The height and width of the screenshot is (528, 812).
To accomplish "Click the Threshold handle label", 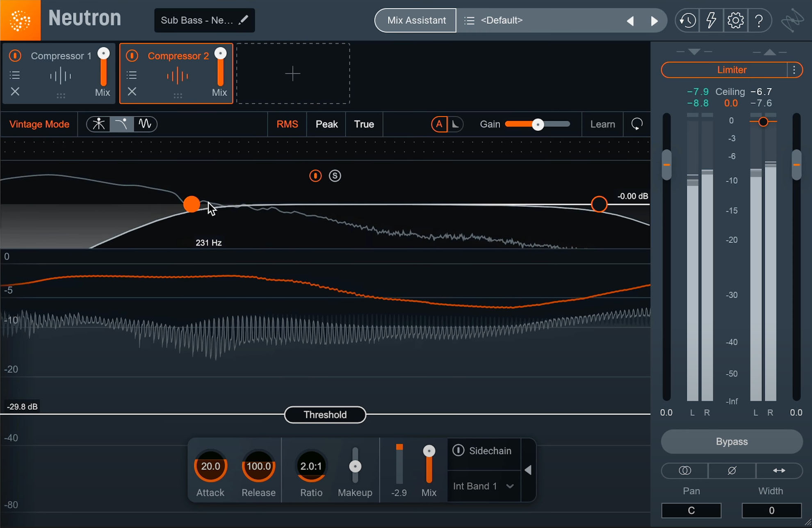I will pos(325,415).
